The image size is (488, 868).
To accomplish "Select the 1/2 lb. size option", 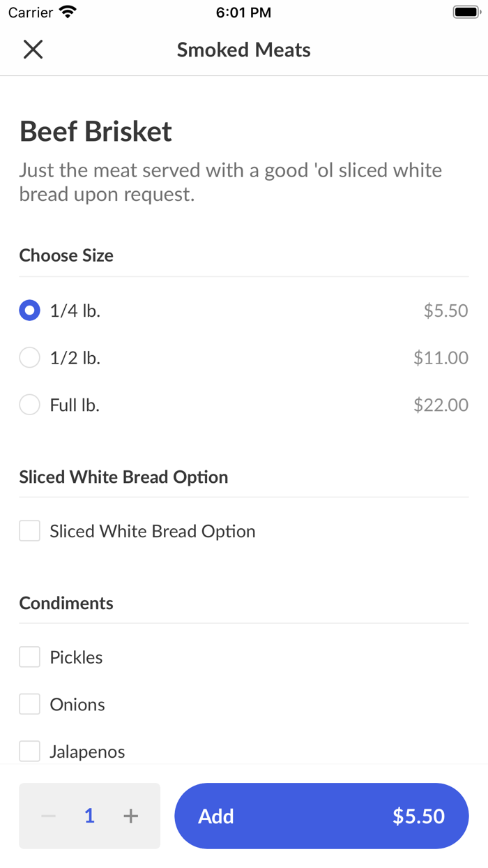I will point(29,357).
